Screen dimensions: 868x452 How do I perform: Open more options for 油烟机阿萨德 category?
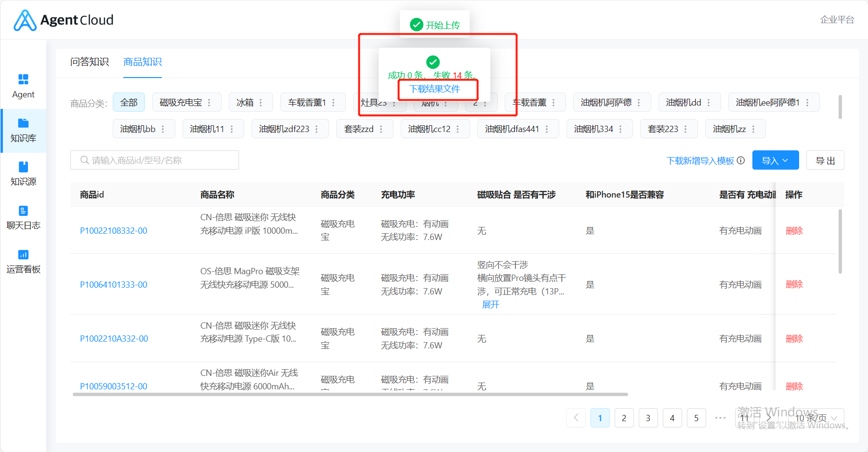pyautogui.click(x=639, y=103)
